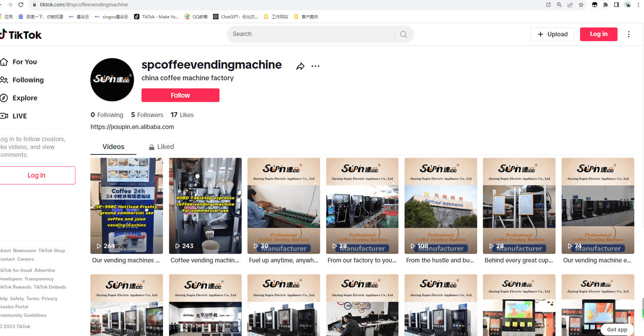Open the video with 108 plays

click(441, 206)
